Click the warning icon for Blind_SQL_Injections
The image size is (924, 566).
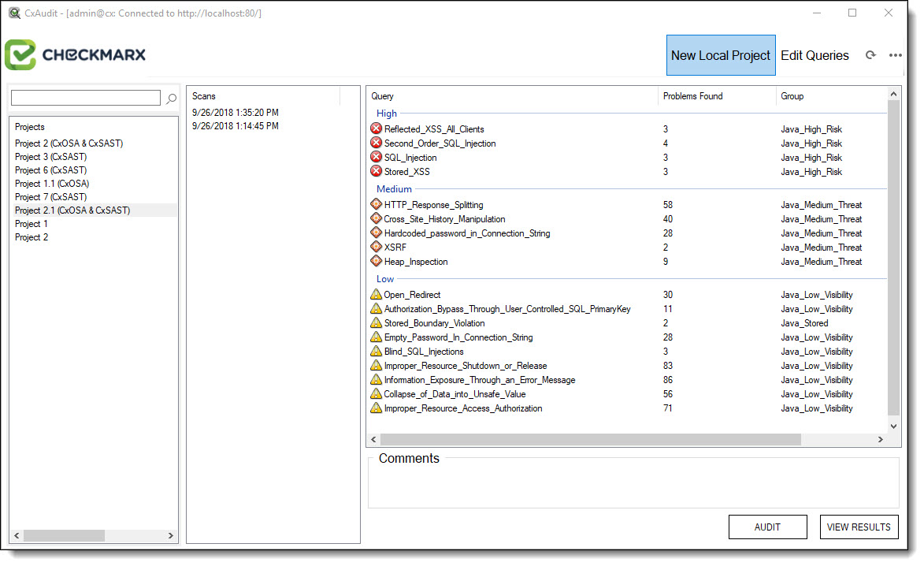coord(376,350)
